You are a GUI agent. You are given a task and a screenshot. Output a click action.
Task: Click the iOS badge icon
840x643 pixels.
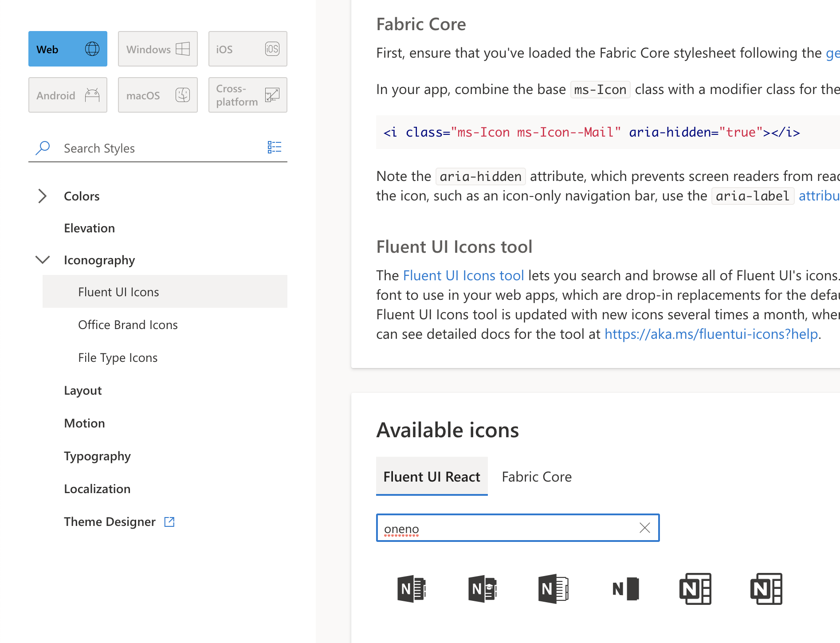point(272,49)
